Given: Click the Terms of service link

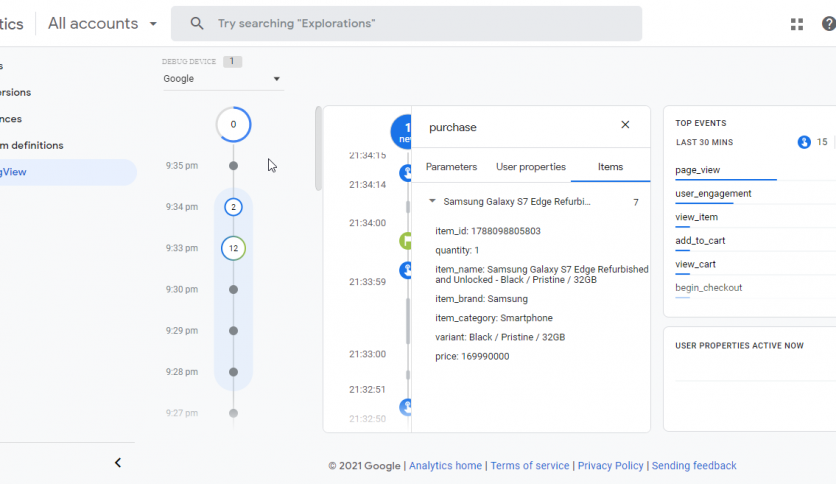Looking at the screenshot, I should point(529,466).
